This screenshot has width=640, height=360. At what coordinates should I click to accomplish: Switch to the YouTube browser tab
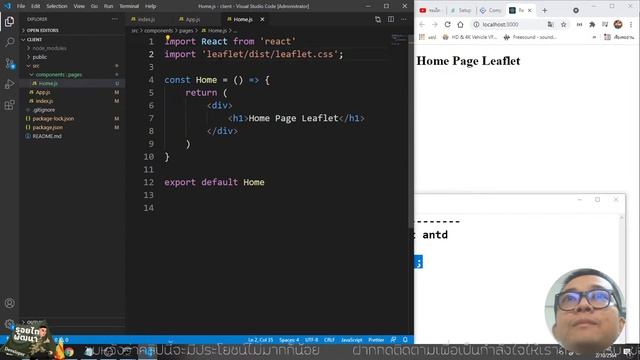click(431, 10)
